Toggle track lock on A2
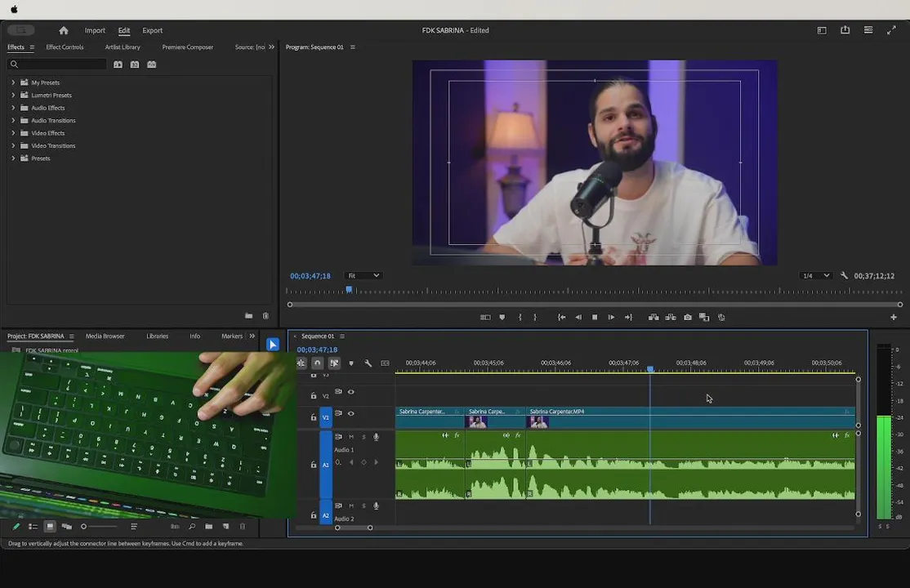This screenshot has height=588, width=910. 314,515
